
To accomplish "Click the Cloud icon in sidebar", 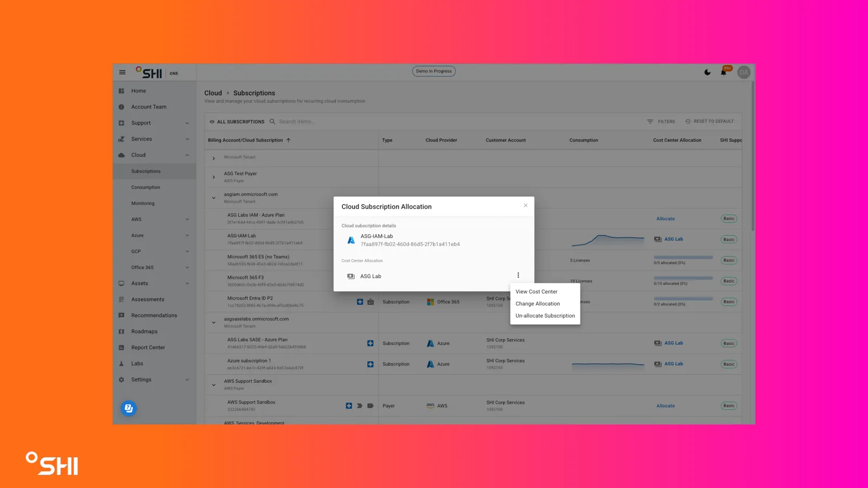I will coord(122,155).
